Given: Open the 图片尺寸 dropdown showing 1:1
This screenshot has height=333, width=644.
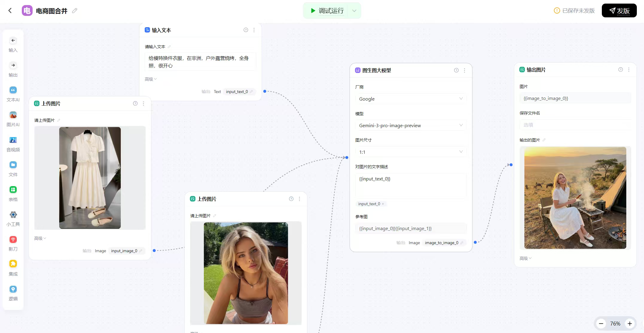Looking at the screenshot, I should pos(410,152).
